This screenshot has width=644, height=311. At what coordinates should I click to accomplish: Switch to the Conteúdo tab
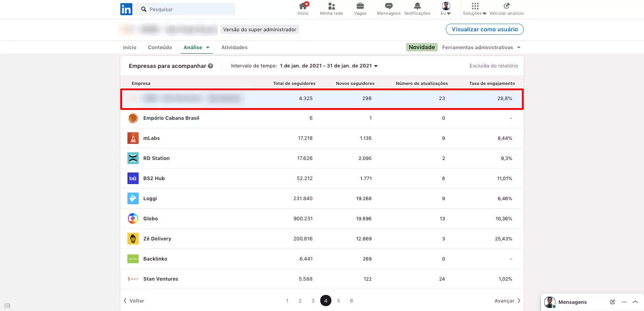point(160,47)
